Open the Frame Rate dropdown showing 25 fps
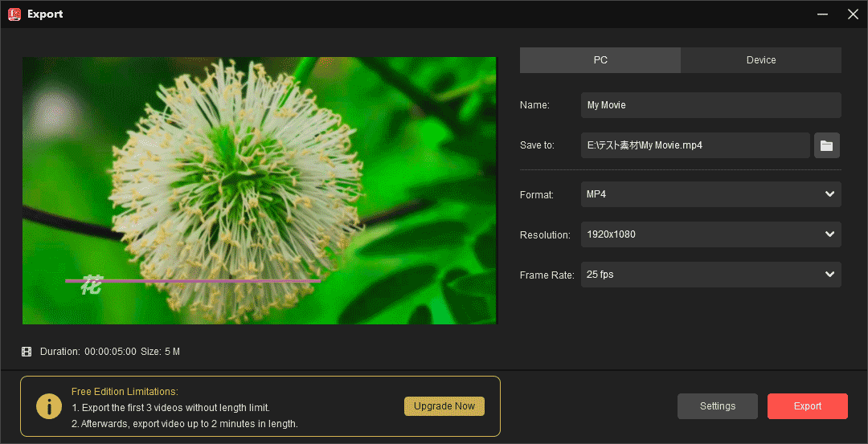 tap(710, 275)
